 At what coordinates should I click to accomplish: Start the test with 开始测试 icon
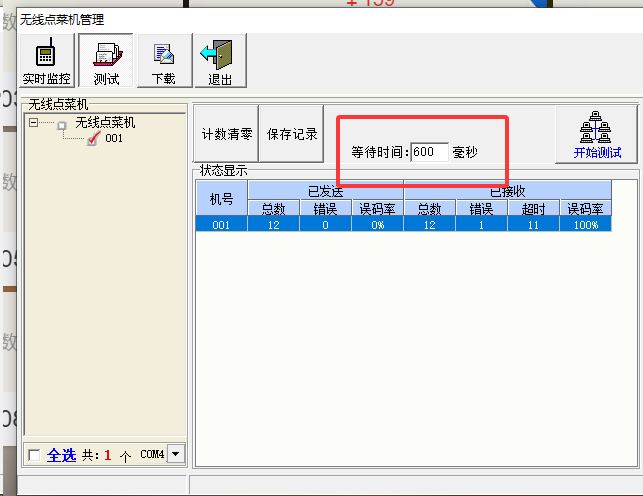coord(597,134)
